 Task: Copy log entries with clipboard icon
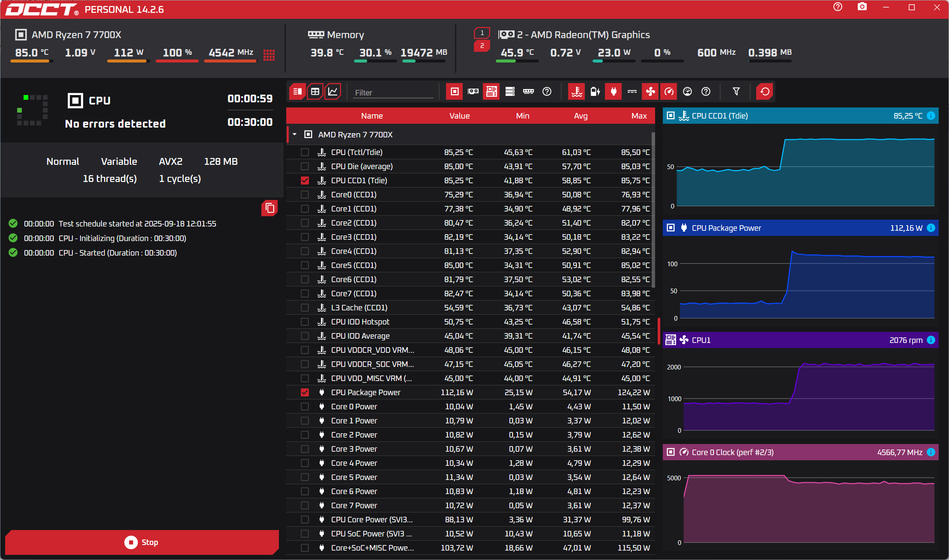(x=269, y=208)
